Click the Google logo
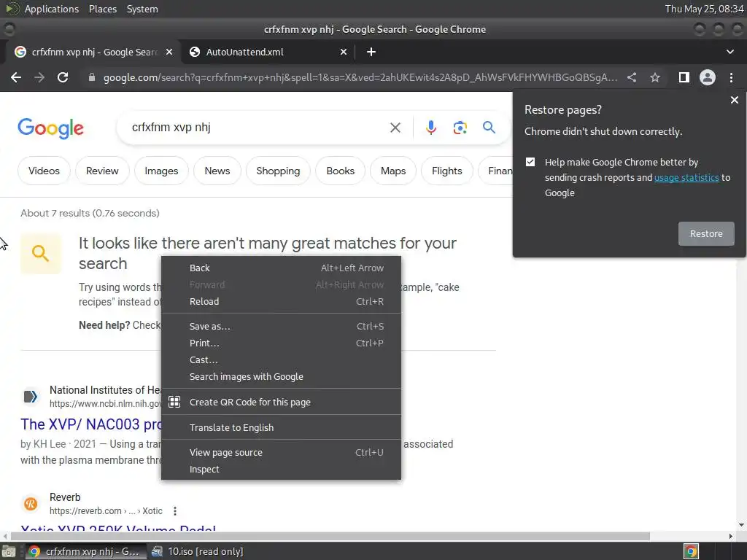747x560 pixels. (50, 128)
